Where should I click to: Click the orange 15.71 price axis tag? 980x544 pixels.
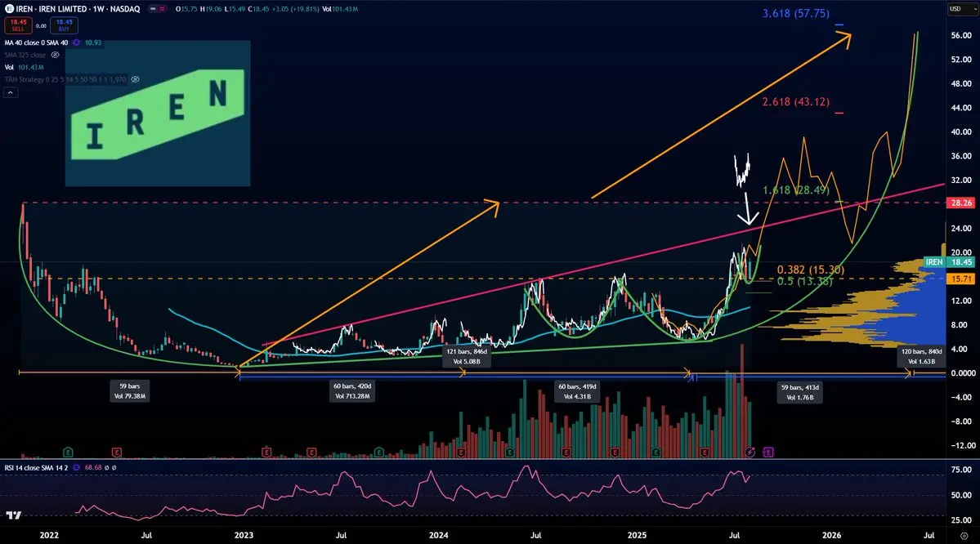coord(960,279)
